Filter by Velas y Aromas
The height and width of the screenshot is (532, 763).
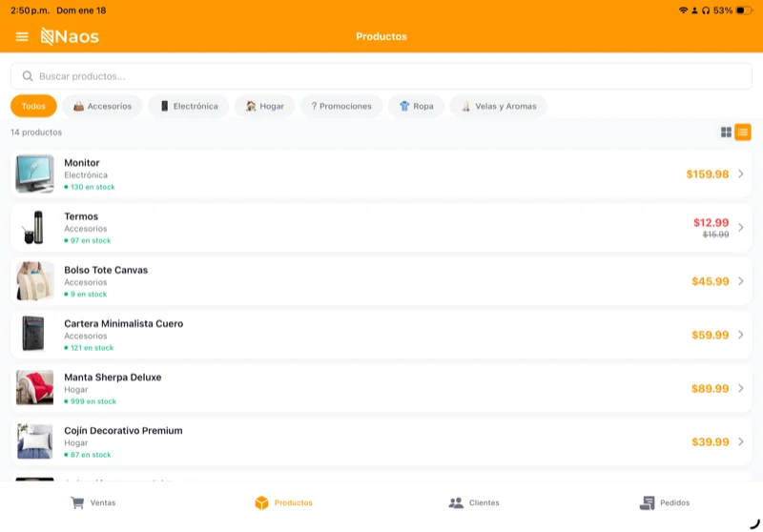point(498,106)
